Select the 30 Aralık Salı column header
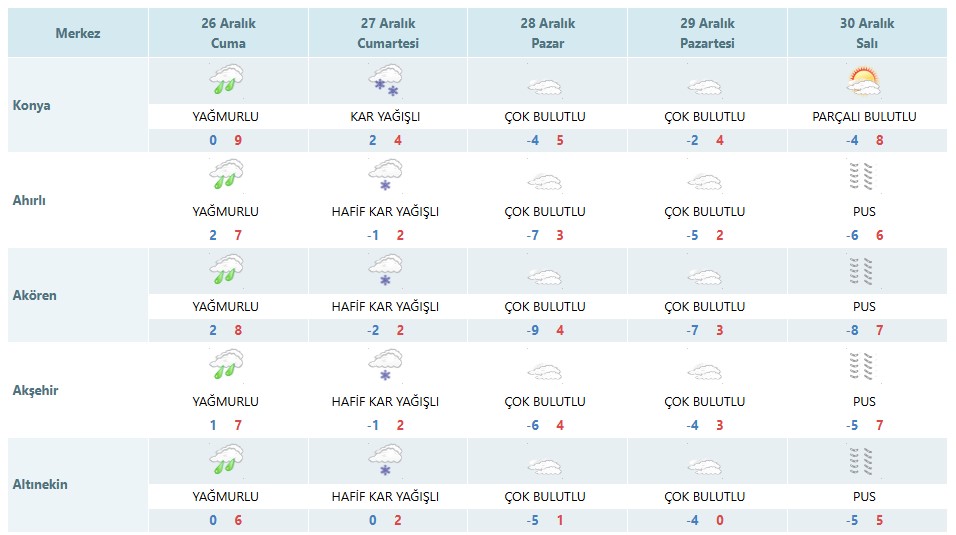Image resolution: width=956 pixels, height=535 pixels. click(867, 33)
